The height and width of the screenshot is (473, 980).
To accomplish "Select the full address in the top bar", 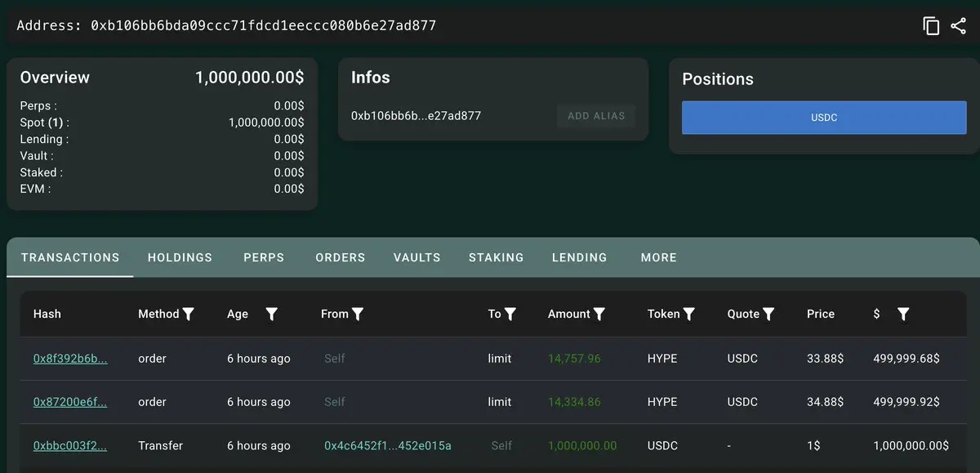I will point(263,25).
